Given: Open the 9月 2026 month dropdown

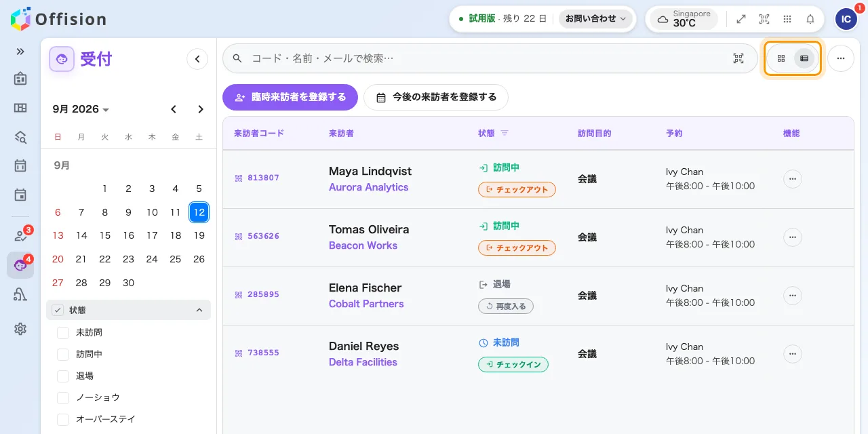Looking at the screenshot, I should pyautogui.click(x=81, y=109).
